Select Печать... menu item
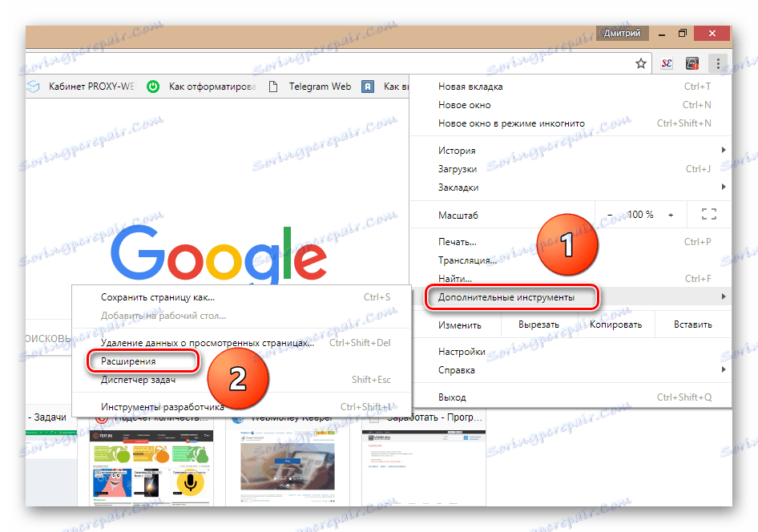 point(571,242)
